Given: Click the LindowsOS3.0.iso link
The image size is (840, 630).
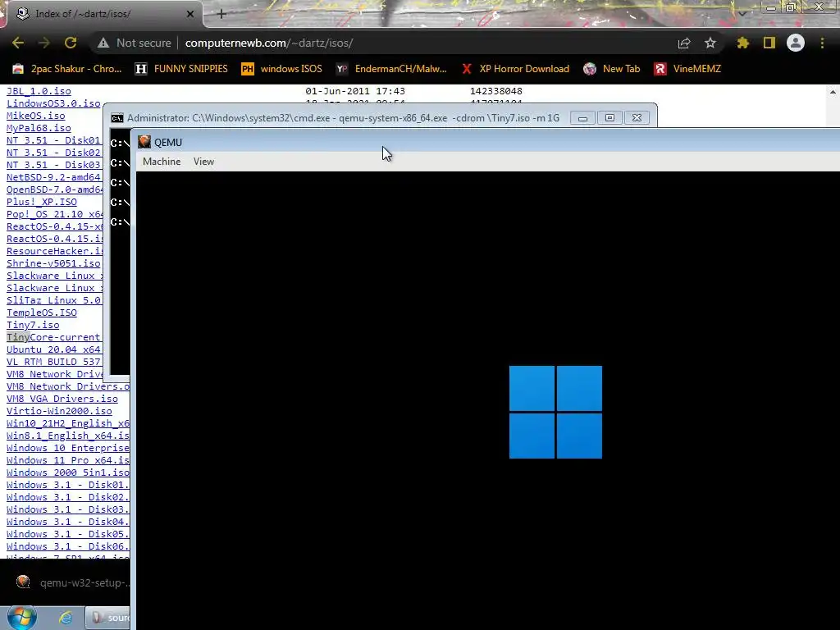Looking at the screenshot, I should click(x=53, y=103).
